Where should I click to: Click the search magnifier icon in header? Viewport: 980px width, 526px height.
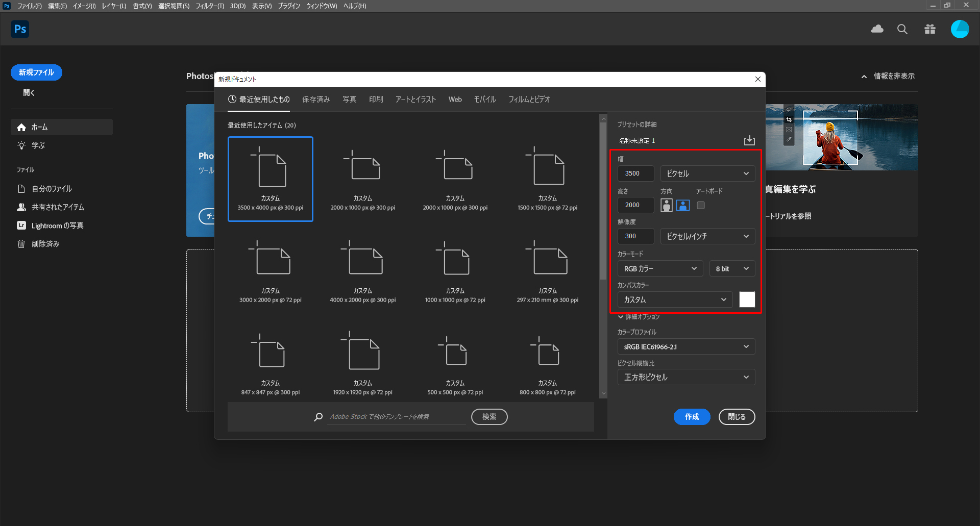click(902, 29)
